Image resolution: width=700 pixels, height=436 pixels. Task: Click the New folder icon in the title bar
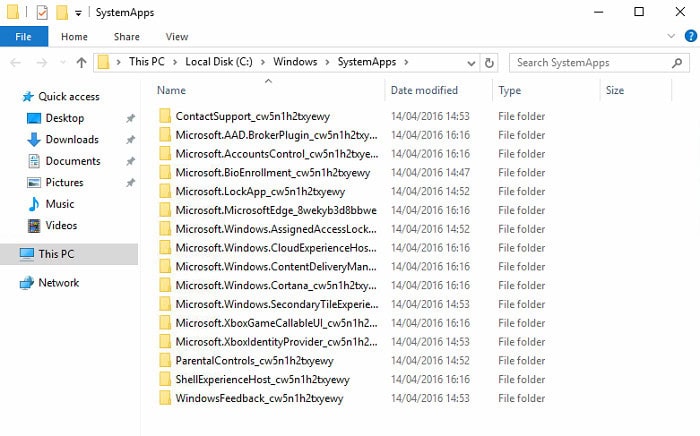(62, 12)
